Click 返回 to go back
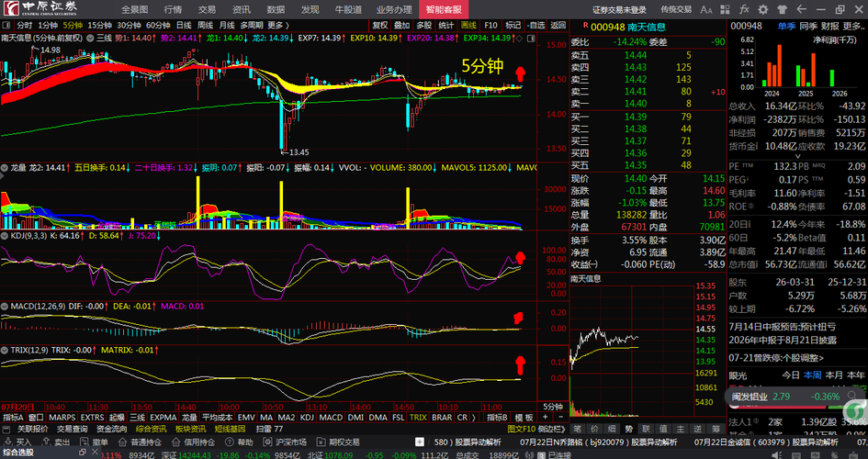The height and width of the screenshot is (459, 868). [558, 26]
